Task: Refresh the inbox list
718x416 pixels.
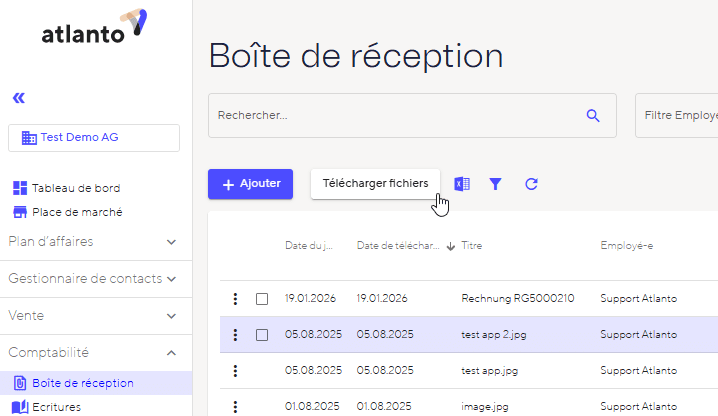Action: coord(531,184)
